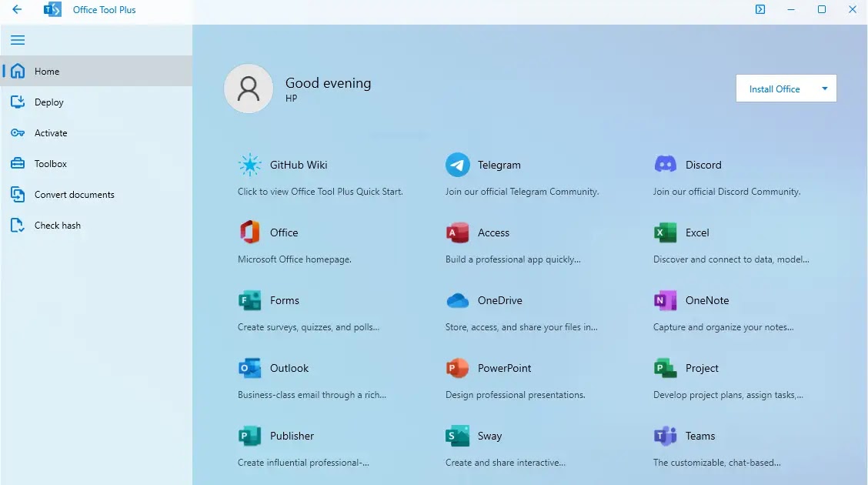The width and height of the screenshot is (868, 485).
Task: Click the Activate key icon
Action: pos(18,133)
